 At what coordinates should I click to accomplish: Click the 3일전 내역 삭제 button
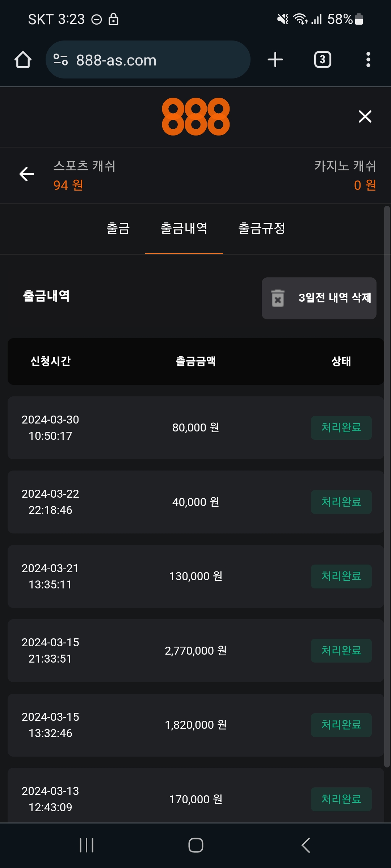[x=319, y=298]
